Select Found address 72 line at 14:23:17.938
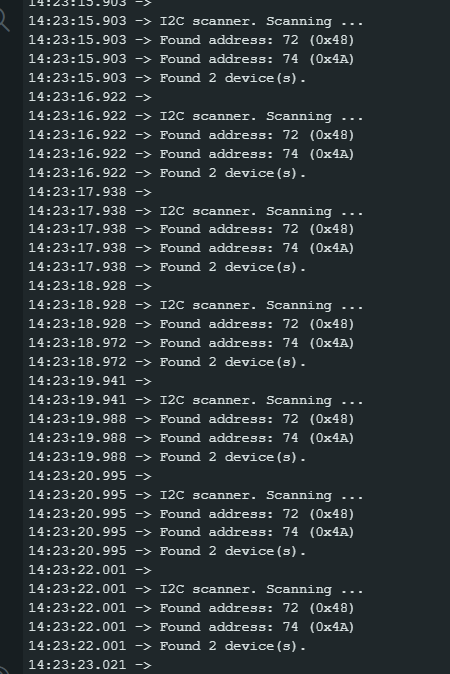Image resolution: width=450 pixels, height=674 pixels. [191, 229]
